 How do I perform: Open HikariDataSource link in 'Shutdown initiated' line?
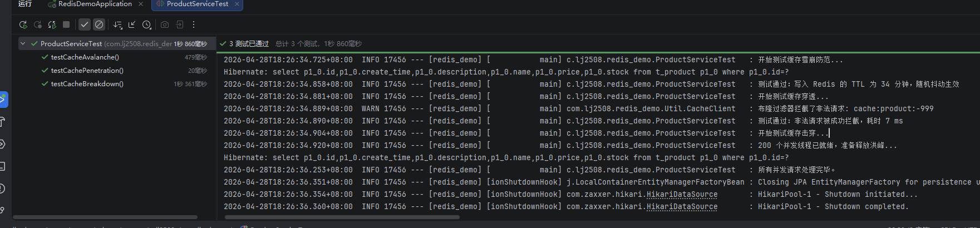tap(682, 195)
